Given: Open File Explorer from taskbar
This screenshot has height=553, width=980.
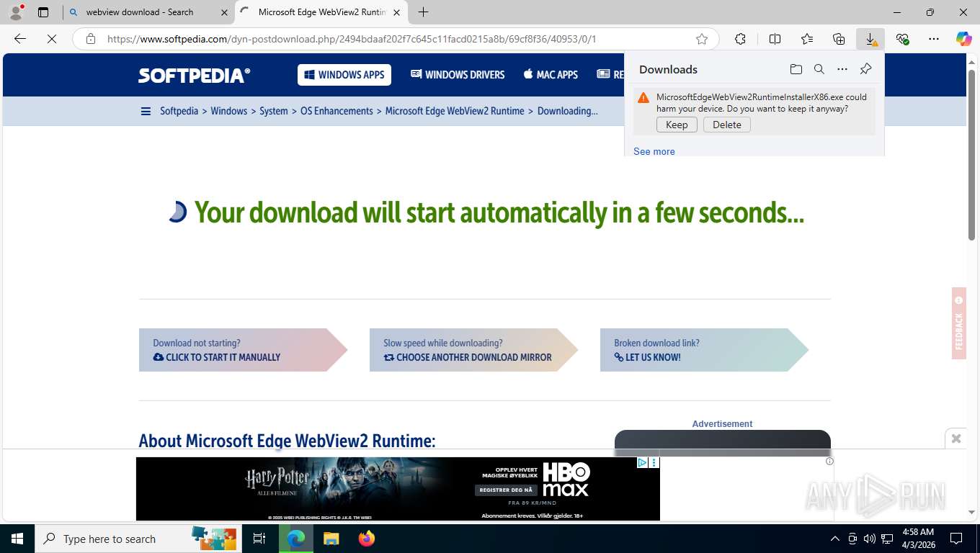Looking at the screenshot, I should [x=331, y=539].
